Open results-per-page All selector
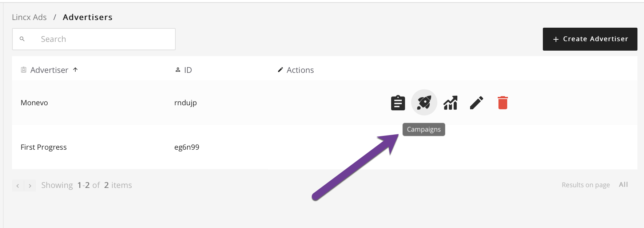 click(623, 185)
